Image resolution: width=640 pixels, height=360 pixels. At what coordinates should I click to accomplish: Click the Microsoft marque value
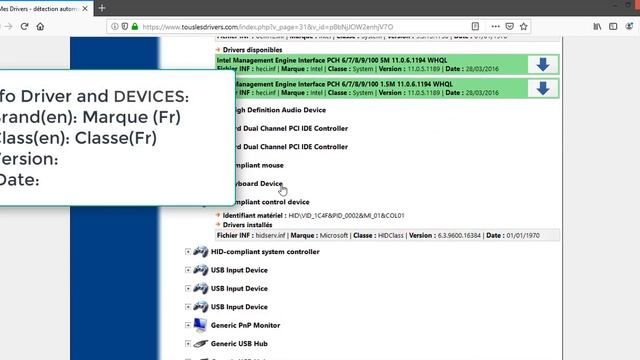[x=334, y=236]
